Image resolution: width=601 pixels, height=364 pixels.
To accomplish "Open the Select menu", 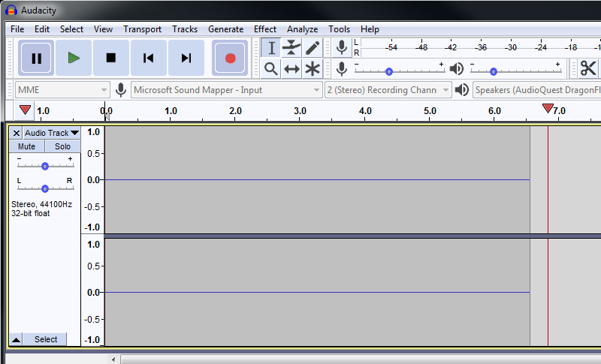I will tap(71, 29).
